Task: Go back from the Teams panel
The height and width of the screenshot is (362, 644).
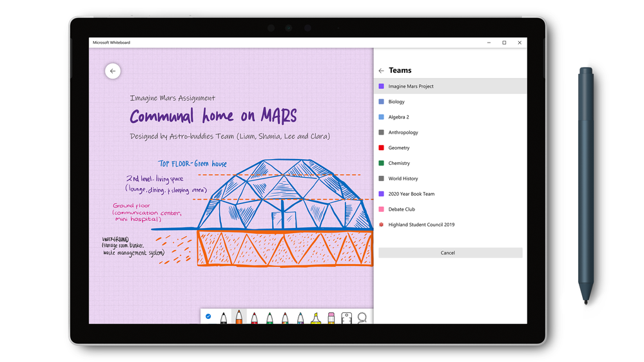Action: point(381,71)
